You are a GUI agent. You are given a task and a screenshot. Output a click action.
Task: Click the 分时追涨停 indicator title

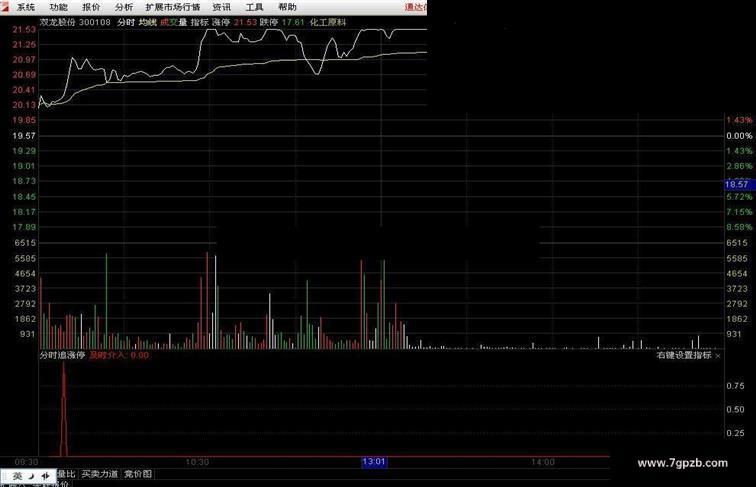62,355
